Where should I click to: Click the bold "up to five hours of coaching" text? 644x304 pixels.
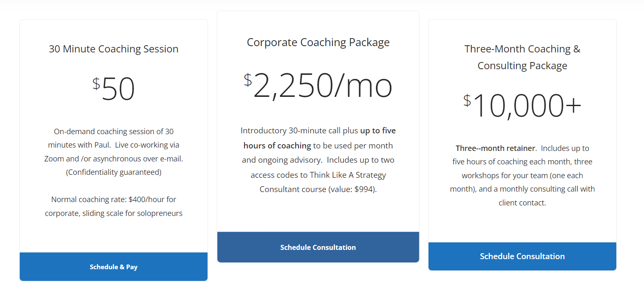(x=377, y=131)
